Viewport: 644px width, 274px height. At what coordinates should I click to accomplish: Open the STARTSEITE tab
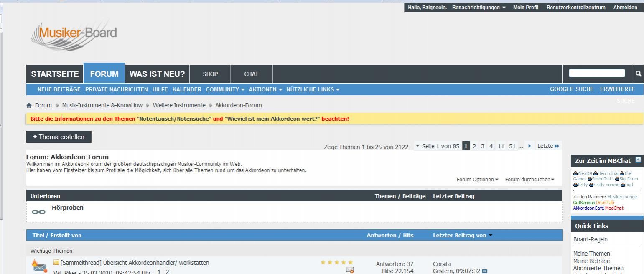point(55,74)
